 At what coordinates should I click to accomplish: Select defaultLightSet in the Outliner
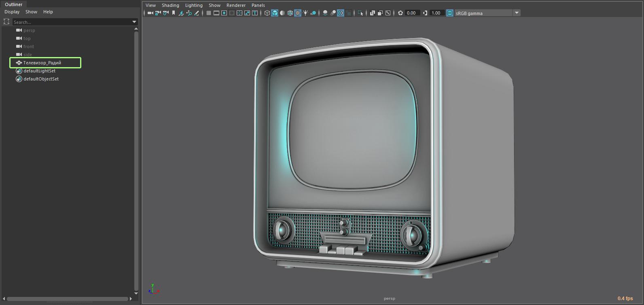click(x=39, y=71)
